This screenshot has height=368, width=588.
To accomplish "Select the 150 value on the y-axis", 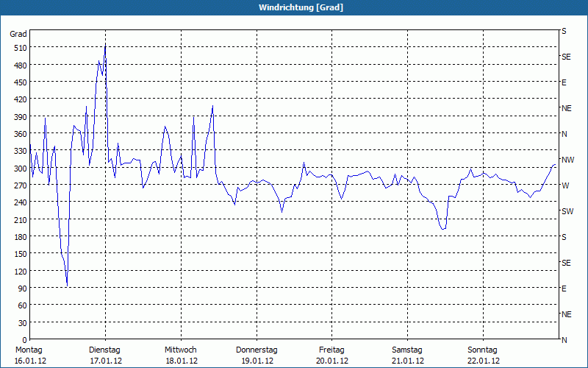I will 21,254.
